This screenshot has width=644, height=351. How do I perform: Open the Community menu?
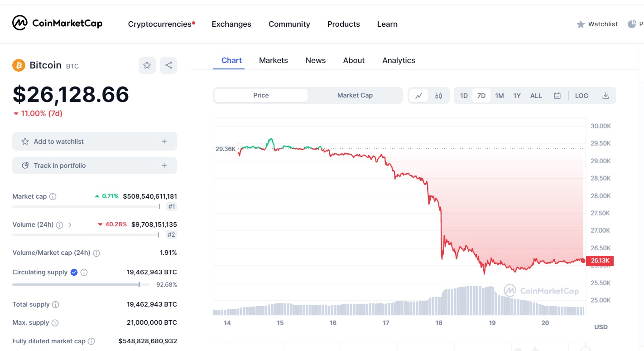tap(289, 24)
